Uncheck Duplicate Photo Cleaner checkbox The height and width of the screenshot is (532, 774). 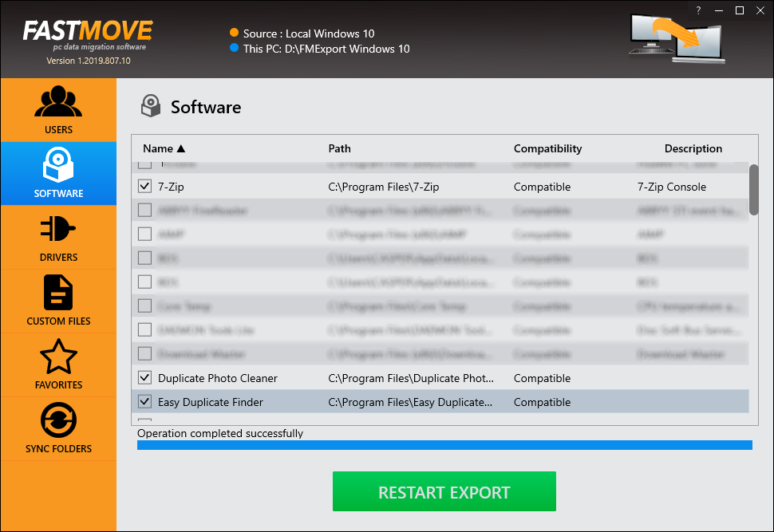click(x=144, y=377)
